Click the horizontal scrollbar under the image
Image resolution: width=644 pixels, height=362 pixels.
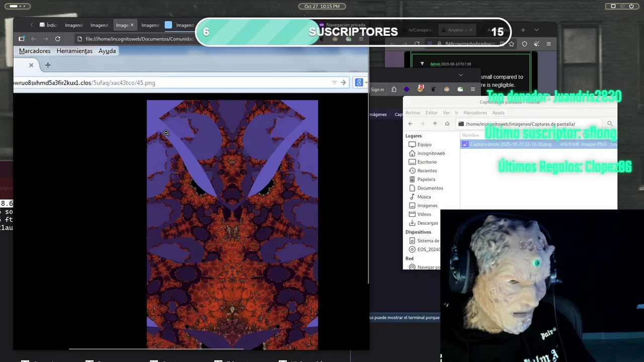coord(156,348)
